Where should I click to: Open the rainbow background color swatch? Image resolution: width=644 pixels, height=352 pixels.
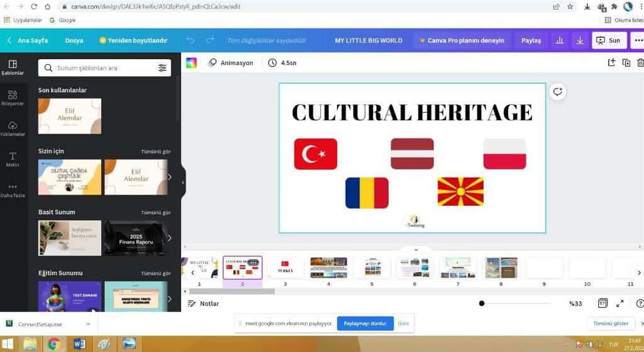coord(191,63)
